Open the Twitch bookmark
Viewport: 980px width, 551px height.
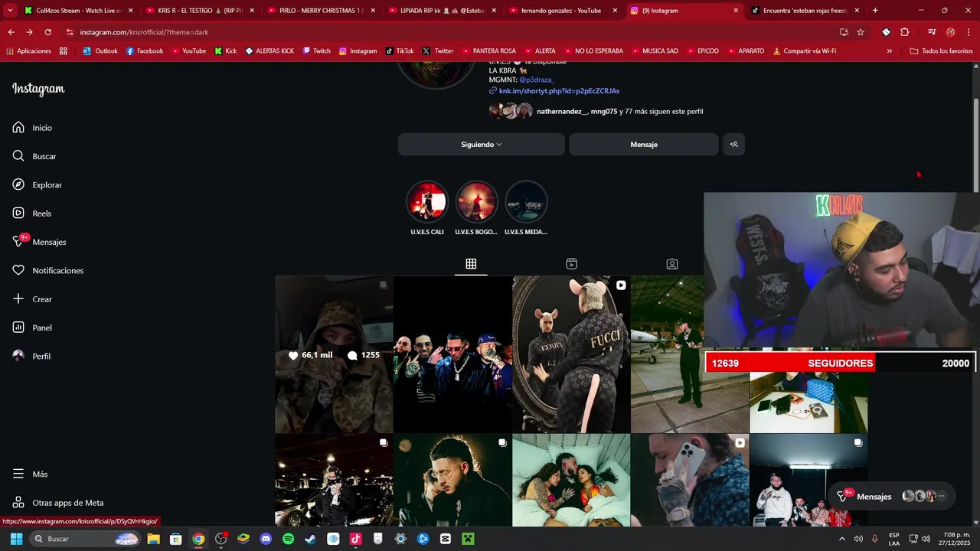[x=316, y=51]
